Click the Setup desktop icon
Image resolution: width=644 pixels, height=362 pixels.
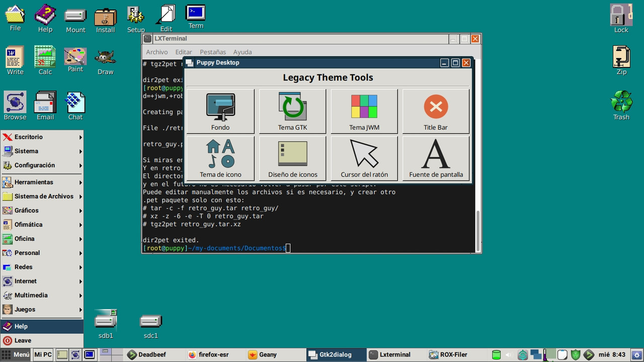coord(136,20)
